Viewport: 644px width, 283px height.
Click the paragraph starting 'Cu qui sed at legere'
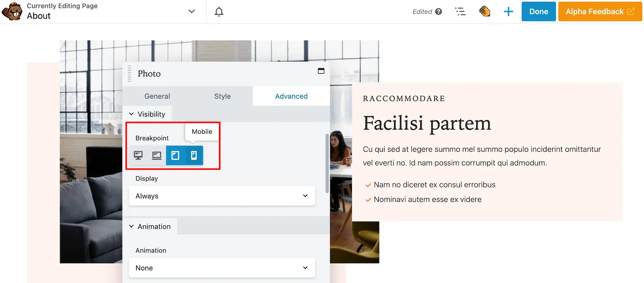coord(482,156)
